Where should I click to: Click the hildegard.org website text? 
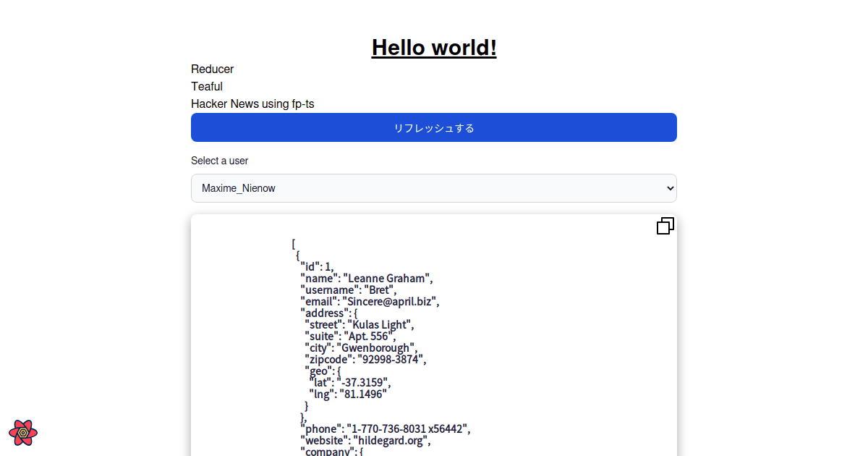(391, 441)
